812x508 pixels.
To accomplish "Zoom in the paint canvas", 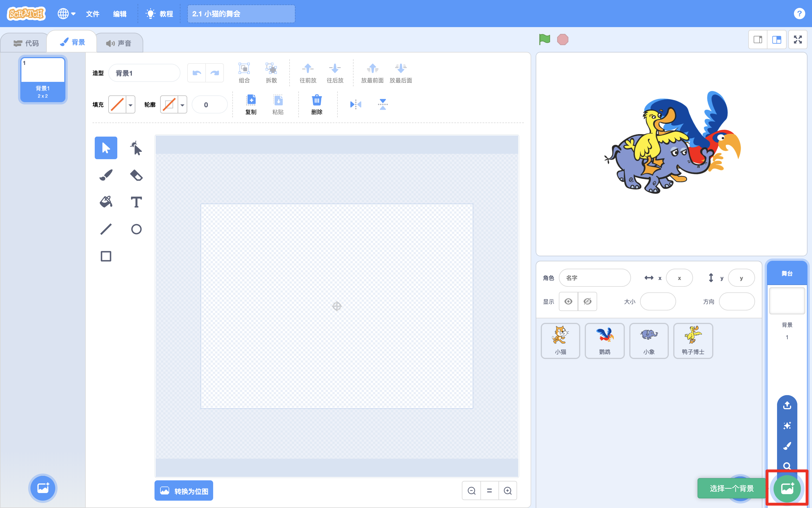I will 508,491.
